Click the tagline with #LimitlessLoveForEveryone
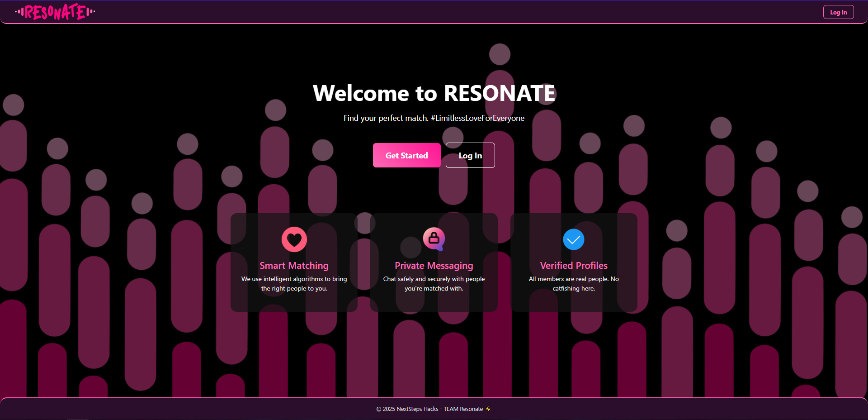868x420 pixels. (434, 118)
